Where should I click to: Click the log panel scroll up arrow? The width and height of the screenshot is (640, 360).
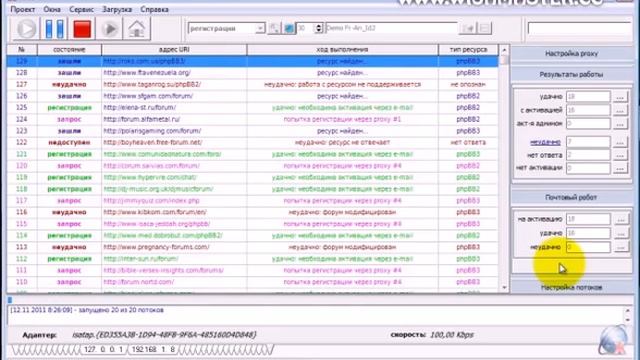628,311
